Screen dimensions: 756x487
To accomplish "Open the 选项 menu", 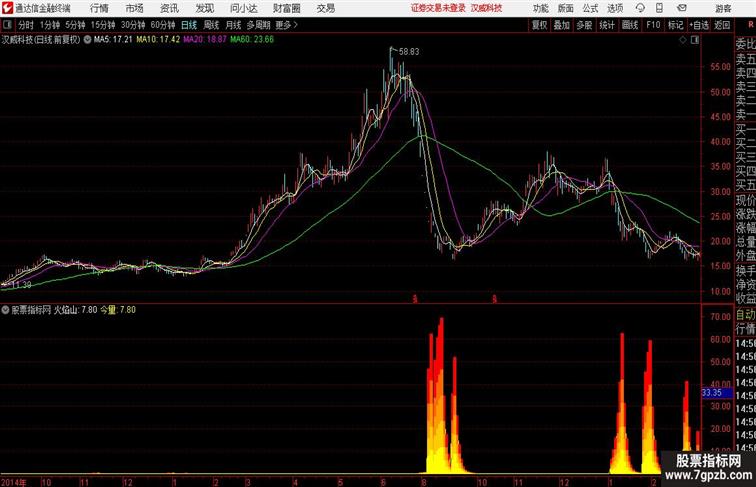I will tap(615, 8).
